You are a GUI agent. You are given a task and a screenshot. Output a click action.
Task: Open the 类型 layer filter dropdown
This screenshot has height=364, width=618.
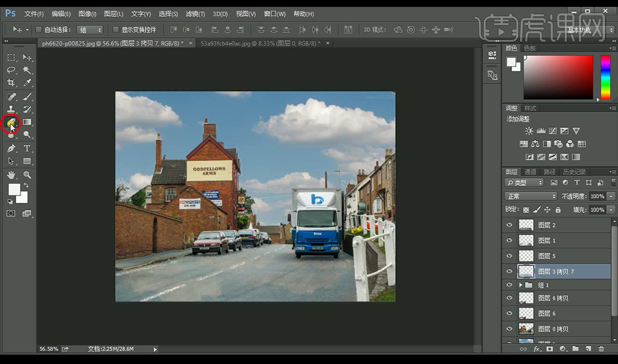[524, 183]
